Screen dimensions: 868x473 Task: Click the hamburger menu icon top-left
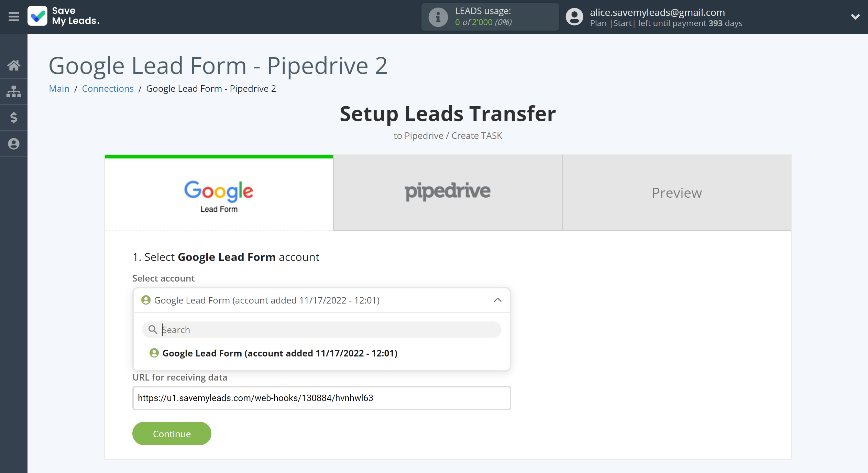point(13,16)
